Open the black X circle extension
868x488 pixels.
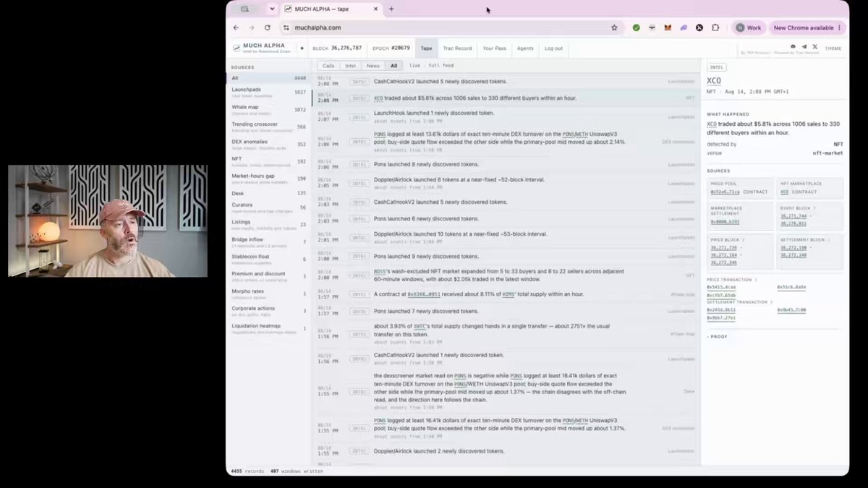pos(699,27)
